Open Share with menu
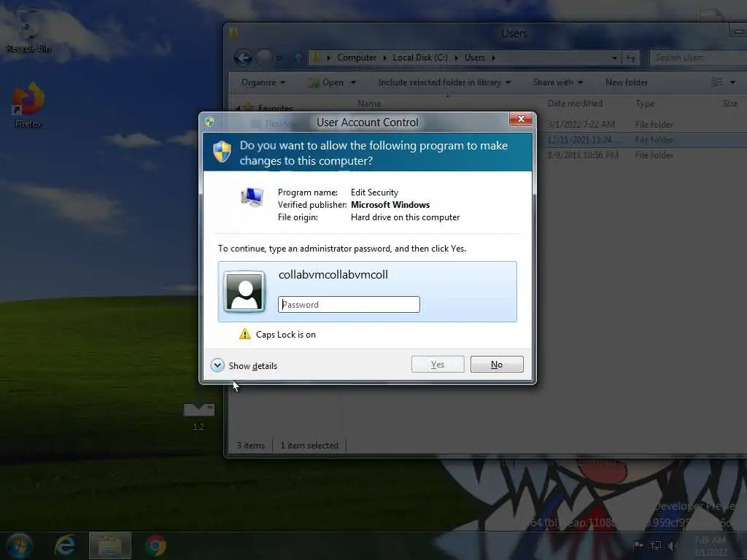The height and width of the screenshot is (560, 747). point(558,82)
